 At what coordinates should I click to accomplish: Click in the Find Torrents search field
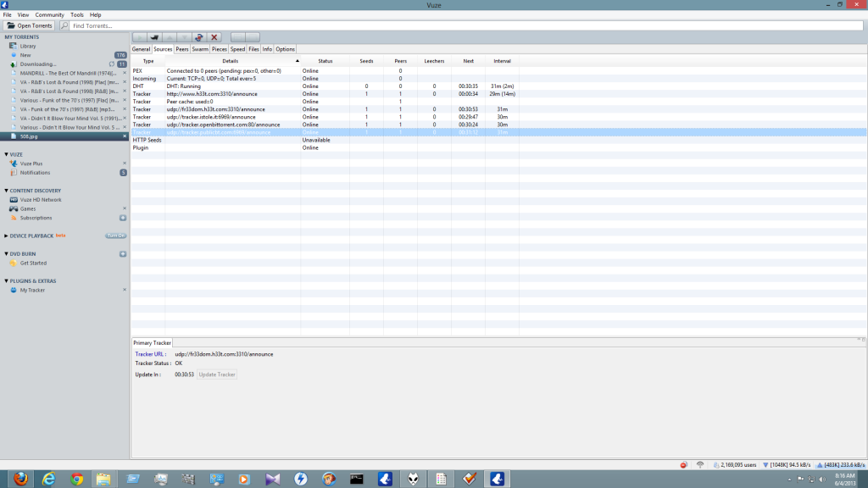tap(467, 25)
